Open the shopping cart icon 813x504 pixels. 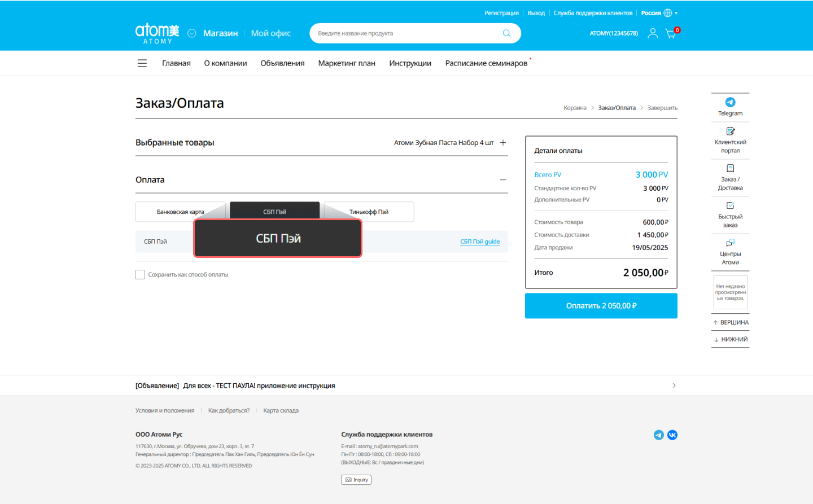pos(671,33)
